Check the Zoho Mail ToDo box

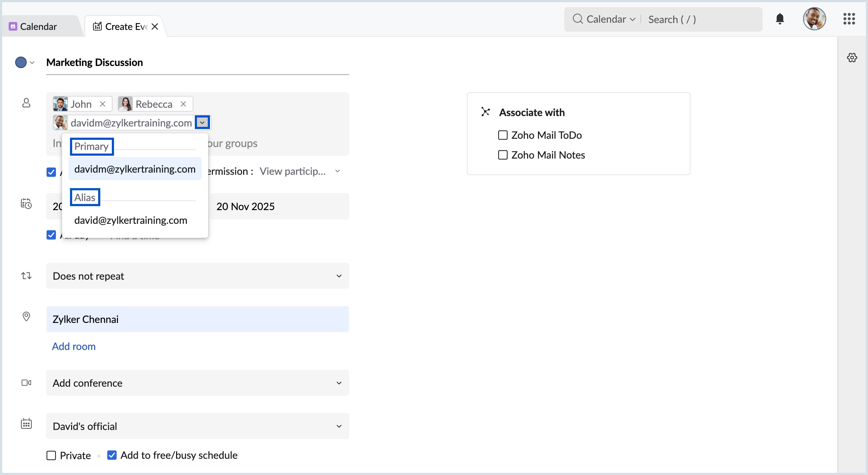click(503, 135)
